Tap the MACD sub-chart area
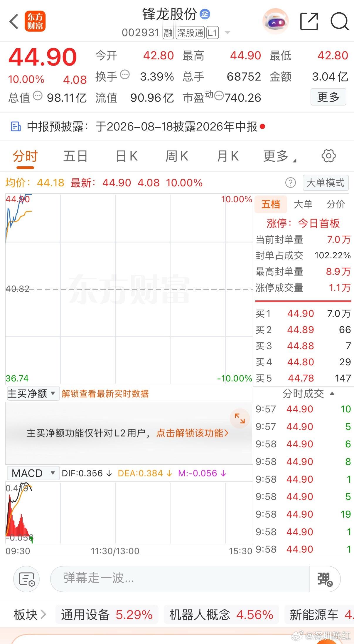The width and height of the screenshot is (354, 644). coord(129,513)
